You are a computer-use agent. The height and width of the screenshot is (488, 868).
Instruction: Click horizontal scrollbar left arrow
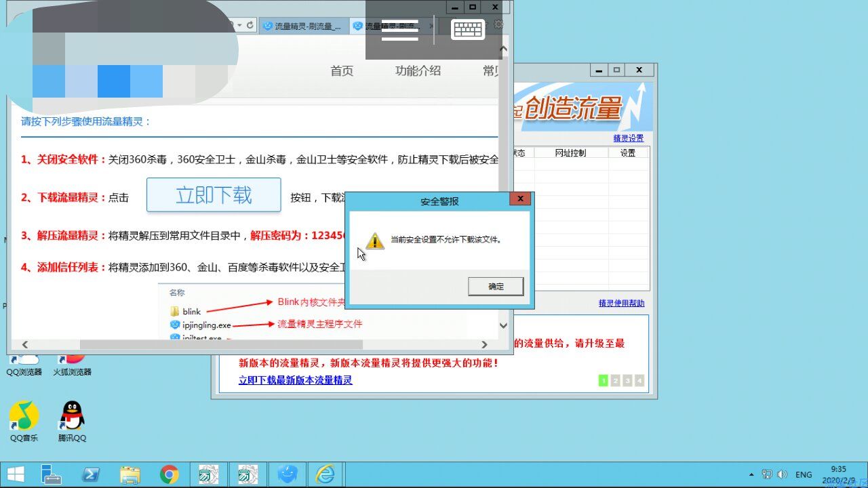click(x=25, y=344)
